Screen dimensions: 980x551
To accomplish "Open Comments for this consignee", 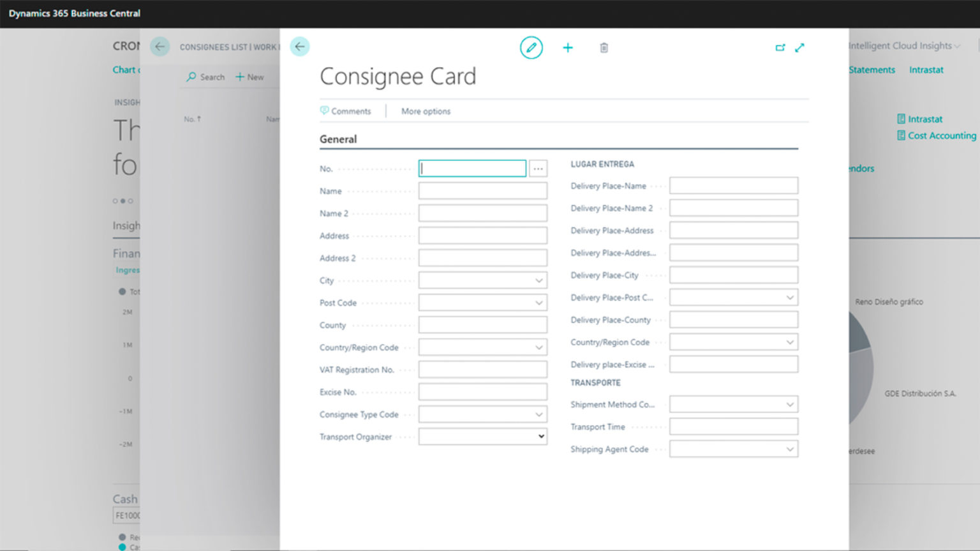I will [347, 111].
